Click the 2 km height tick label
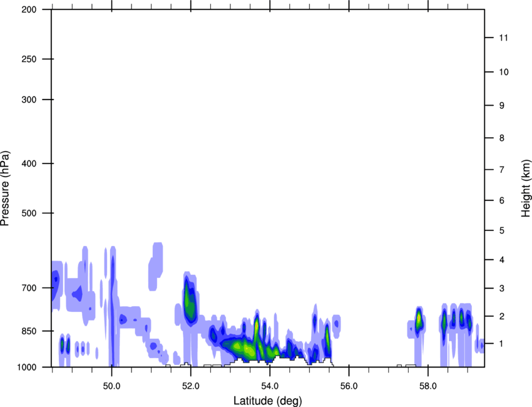 tap(502, 316)
